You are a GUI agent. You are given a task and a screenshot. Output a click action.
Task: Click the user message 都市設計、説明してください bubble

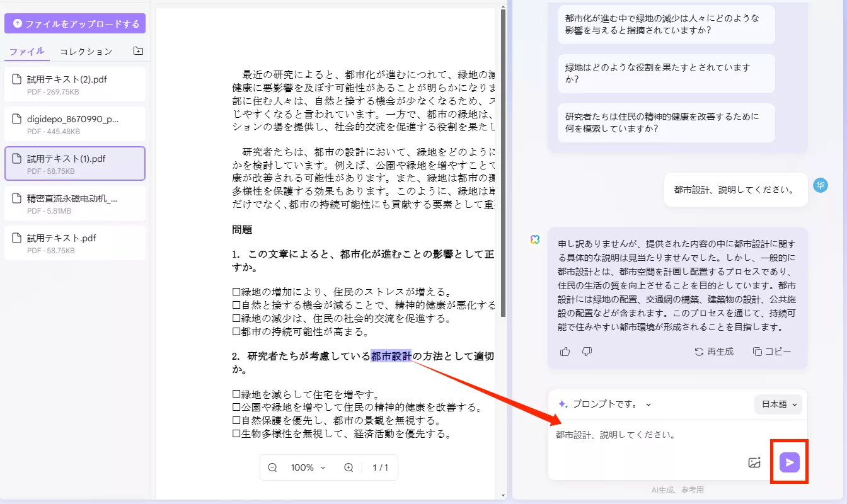click(735, 190)
